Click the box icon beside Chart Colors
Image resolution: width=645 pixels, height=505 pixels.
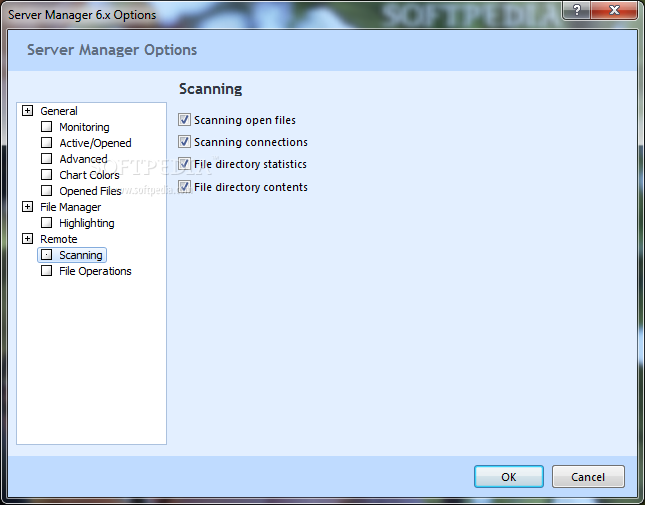coord(46,175)
